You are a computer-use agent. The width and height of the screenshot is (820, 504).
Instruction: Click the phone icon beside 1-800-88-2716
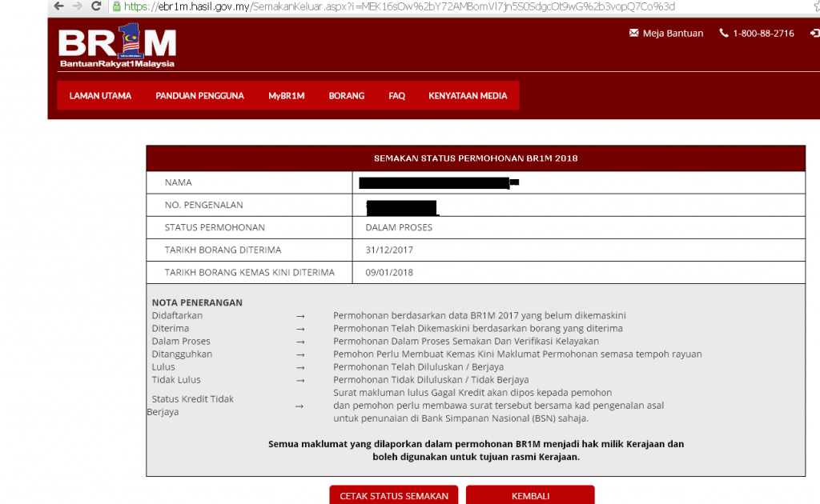coord(724,33)
